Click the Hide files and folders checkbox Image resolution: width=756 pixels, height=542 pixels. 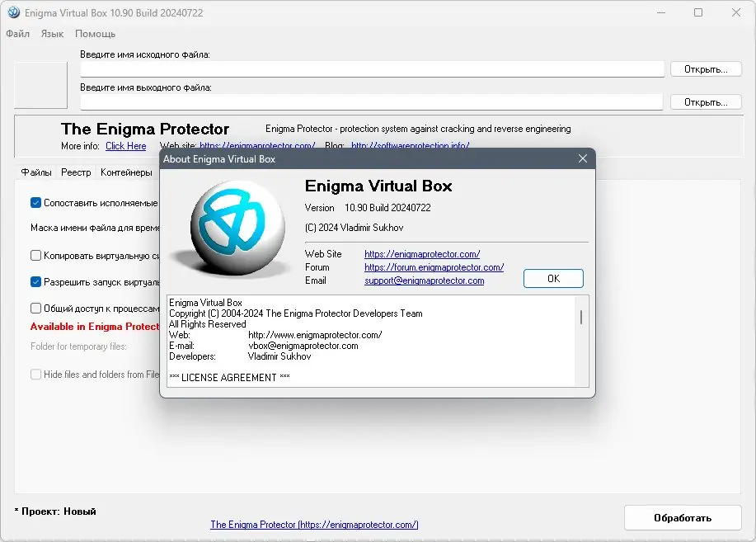point(35,375)
